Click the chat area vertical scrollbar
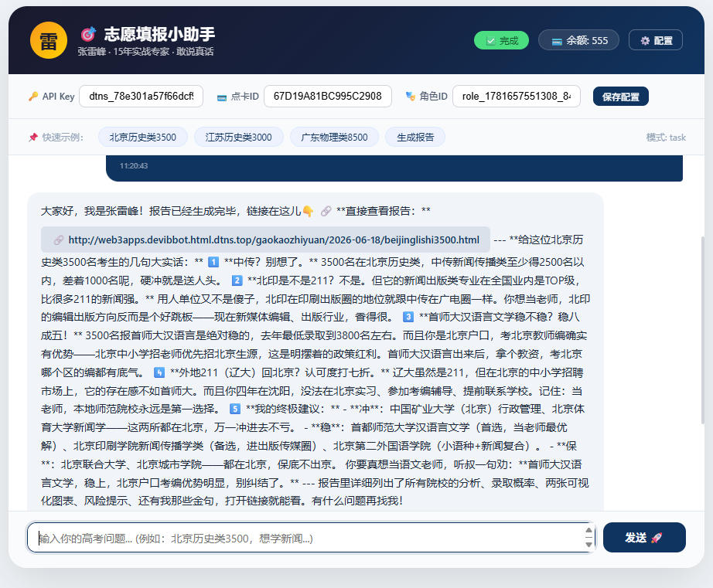Image resolution: width=713 pixels, height=588 pixels. [x=702, y=331]
